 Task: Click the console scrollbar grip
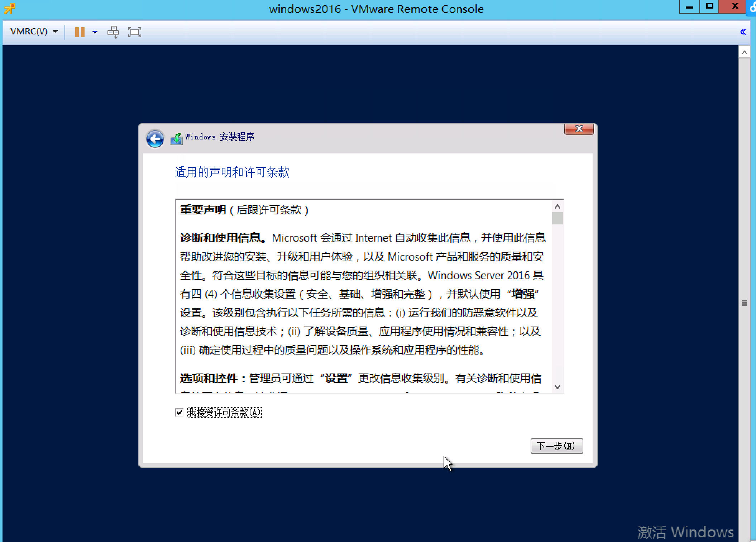pyautogui.click(x=744, y=303)
